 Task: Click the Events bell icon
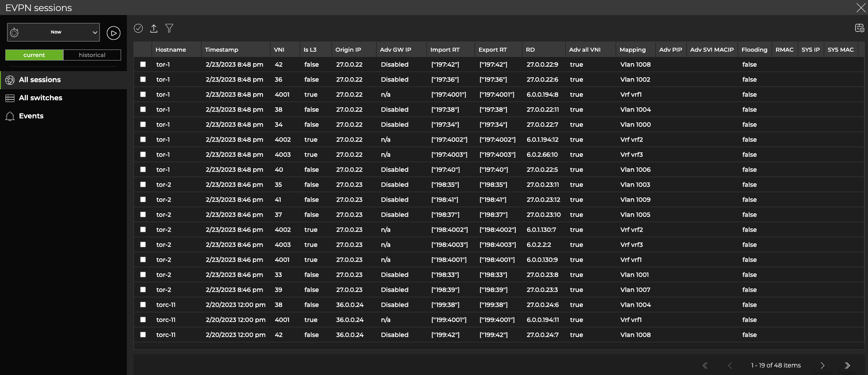pyautogui.click(x=10, y=116)
